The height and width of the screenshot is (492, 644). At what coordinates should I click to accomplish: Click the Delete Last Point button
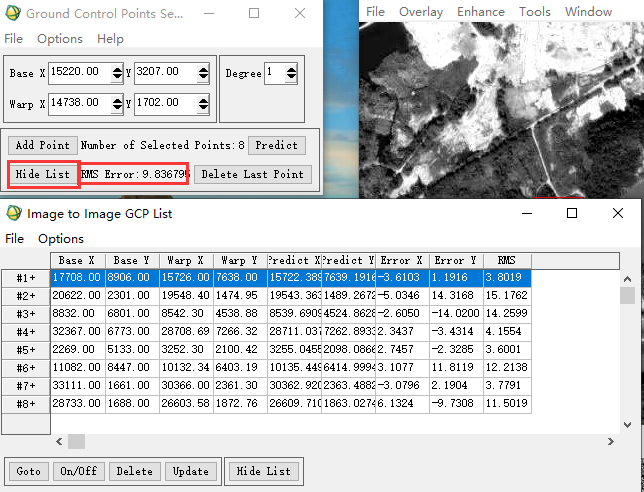253,174
